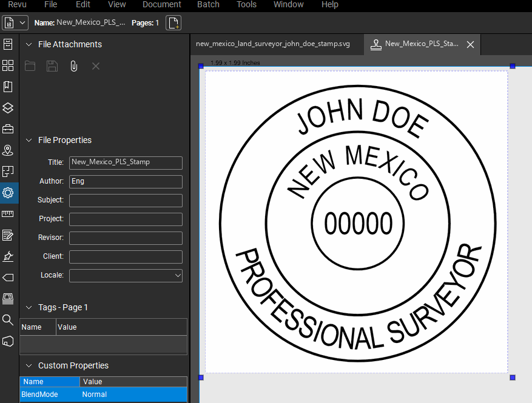Image resolution: width=532 pixels, height=403 pixels.
Task: Open the File menu
Action: point(50,4)
